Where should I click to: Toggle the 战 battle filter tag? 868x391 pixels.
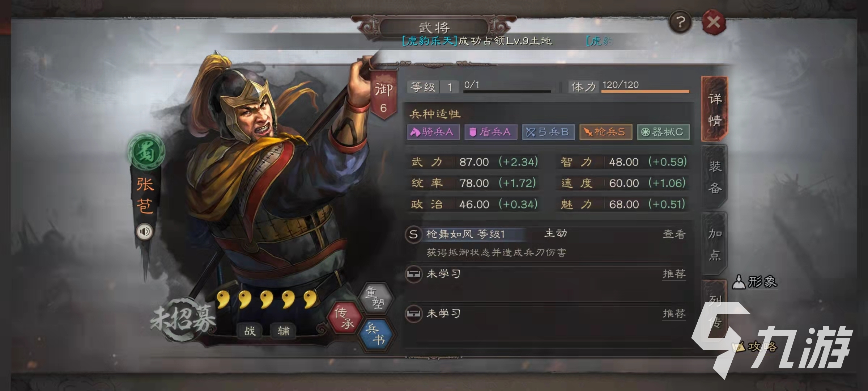pos(250,331)
